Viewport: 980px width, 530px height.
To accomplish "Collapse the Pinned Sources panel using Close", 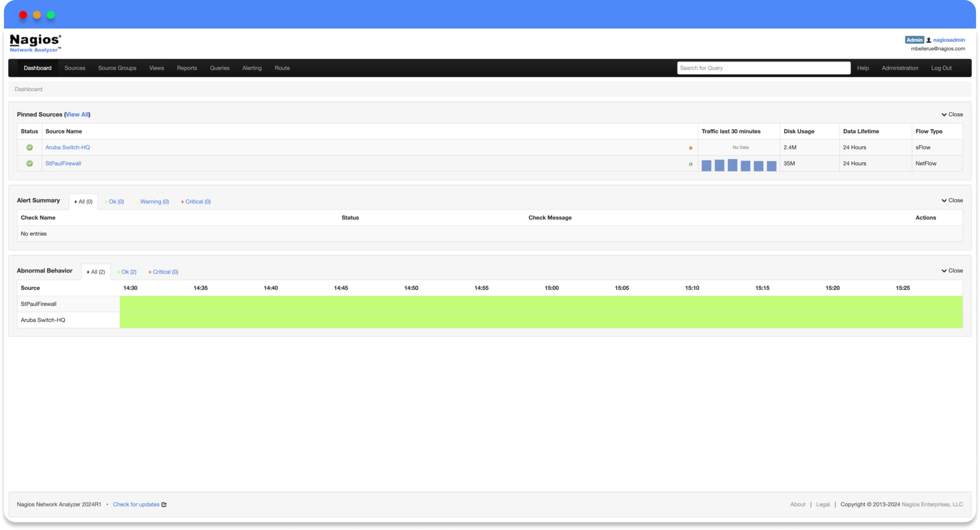I will click(952, 114).
